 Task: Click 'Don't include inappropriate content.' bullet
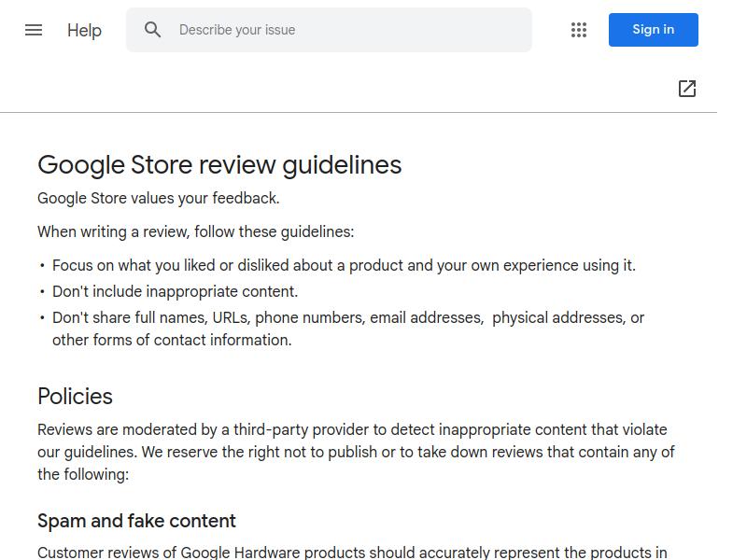coord(176,291)
